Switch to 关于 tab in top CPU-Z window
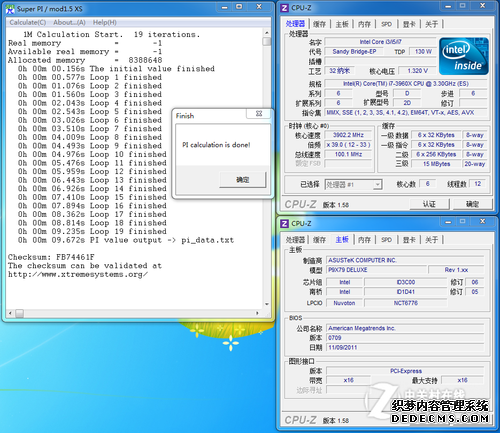This screenshot has height=433, width=500. pyautogui.click(x=431, y=24)
